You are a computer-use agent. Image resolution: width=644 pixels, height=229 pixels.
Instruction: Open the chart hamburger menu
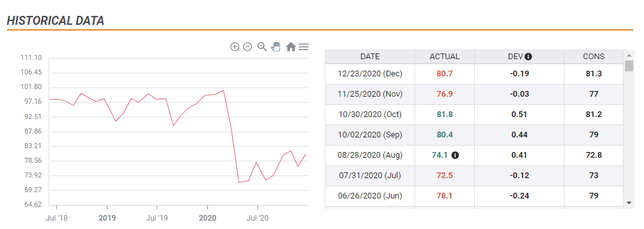coord(303,47)
